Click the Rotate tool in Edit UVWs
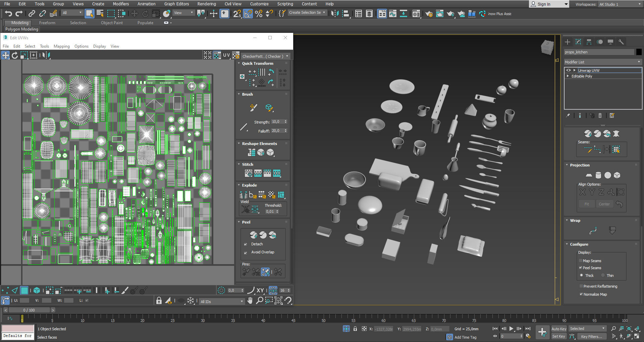Screen dimensions: 644x342 [x=15, y=55]
